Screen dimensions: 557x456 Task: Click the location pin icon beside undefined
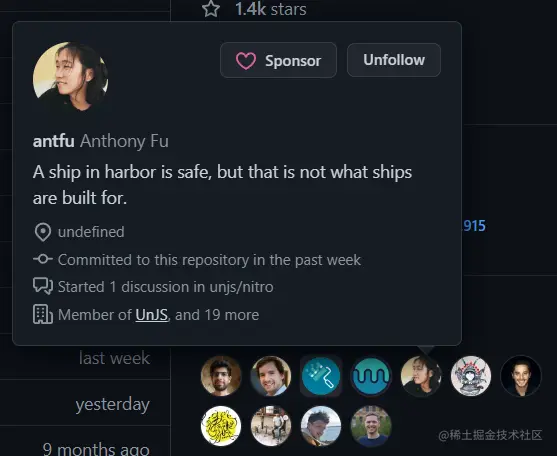tap(43, 232)
